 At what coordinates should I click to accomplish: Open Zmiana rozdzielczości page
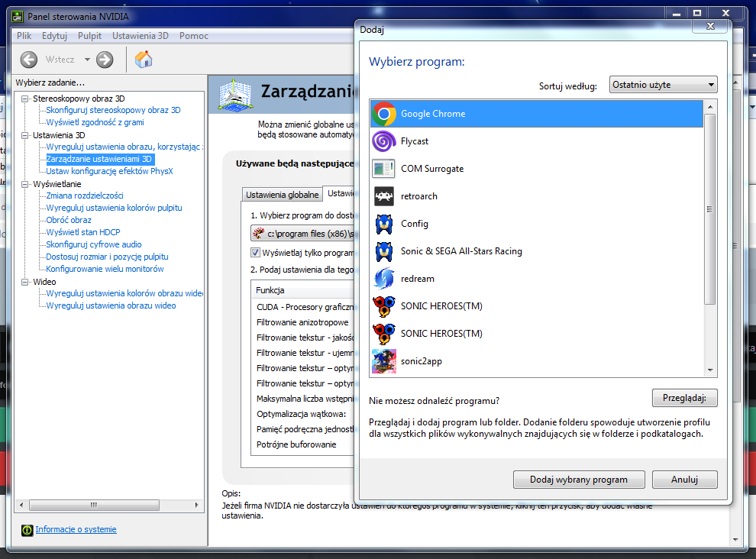click(x=85, y=195)
